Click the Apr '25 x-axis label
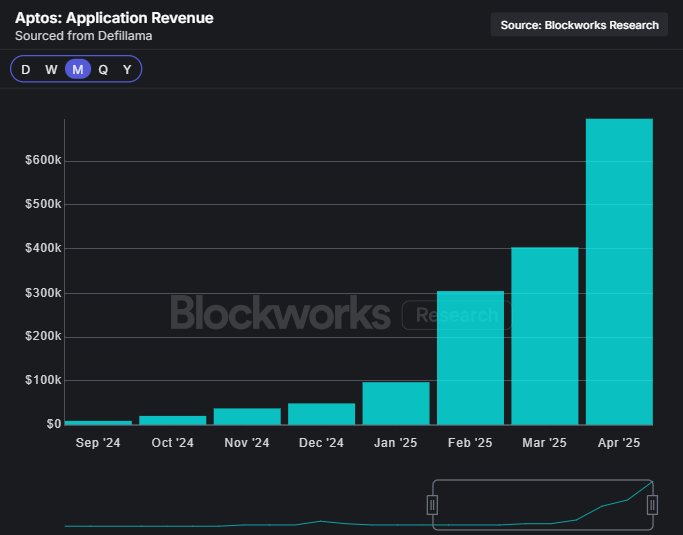This screenshot has height=535, width=683. tap(619, 443)
